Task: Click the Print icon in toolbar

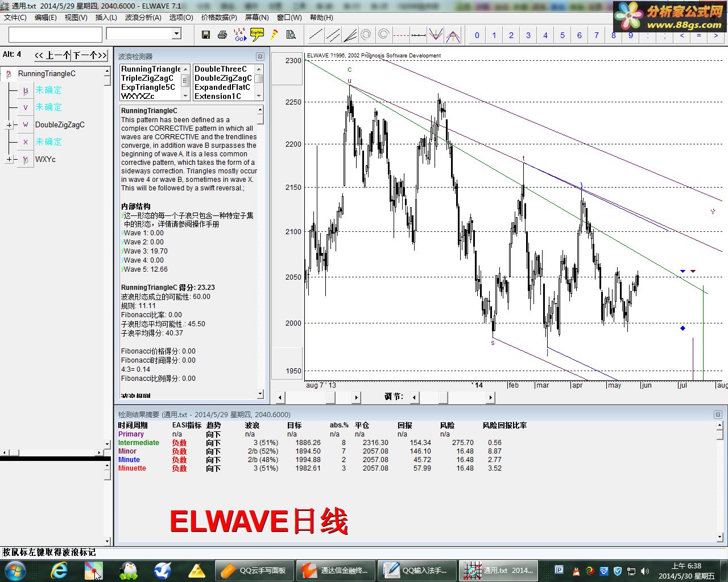Action: [x=222, y=35]
